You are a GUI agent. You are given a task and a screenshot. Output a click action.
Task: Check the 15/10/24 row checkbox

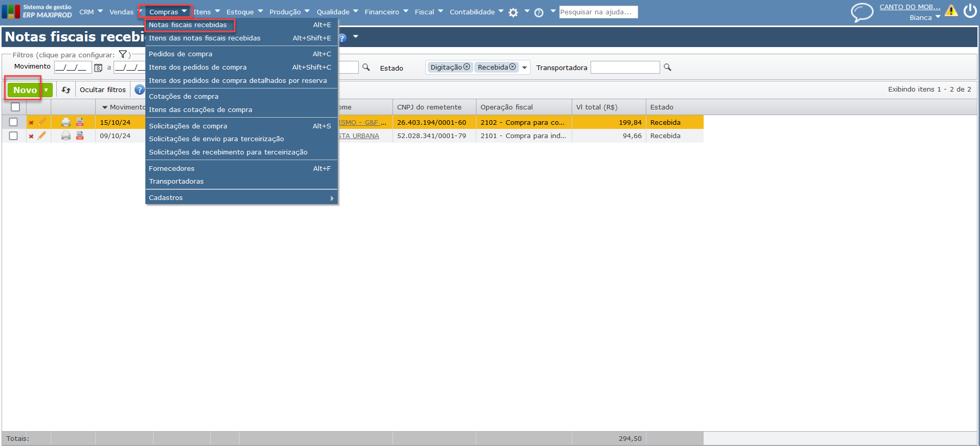point(13,122)
